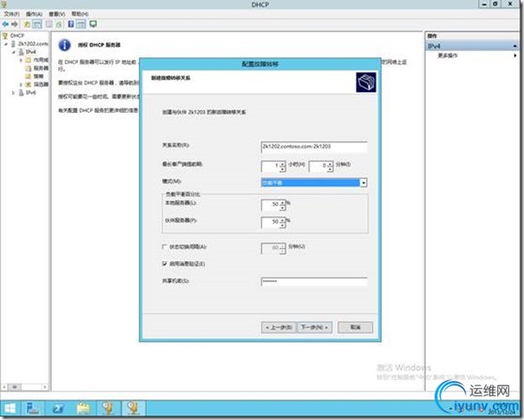Open Server Manager from the taskbar
This screenshot has width=524, height=420.
pyautogui.click(x=32, y=409)
